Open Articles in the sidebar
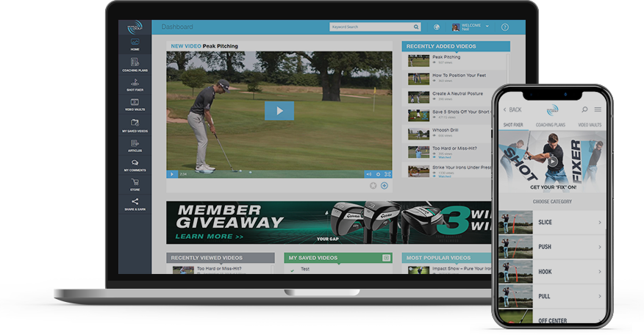Image resolution: width=644 pixels, height=335 pixels. pos(135,145)
